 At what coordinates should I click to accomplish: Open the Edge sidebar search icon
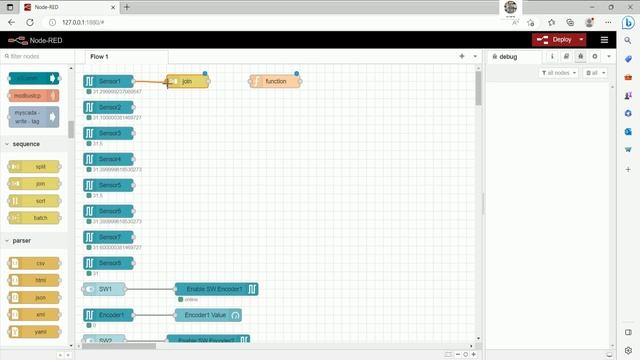(x=628, y=40)
